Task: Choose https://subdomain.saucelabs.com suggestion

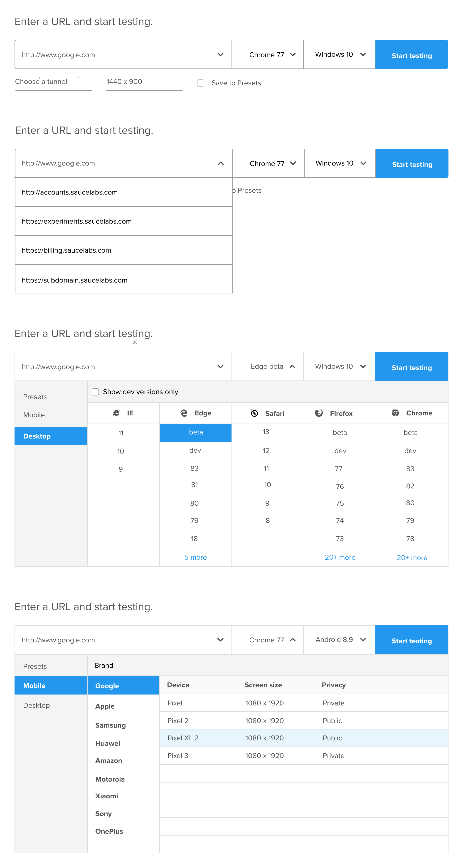Action: click(124, 279)
